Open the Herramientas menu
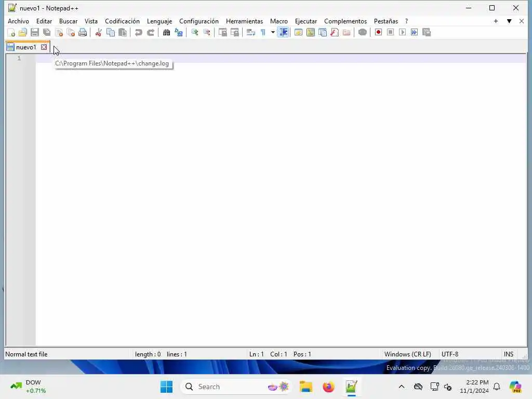 244,21
